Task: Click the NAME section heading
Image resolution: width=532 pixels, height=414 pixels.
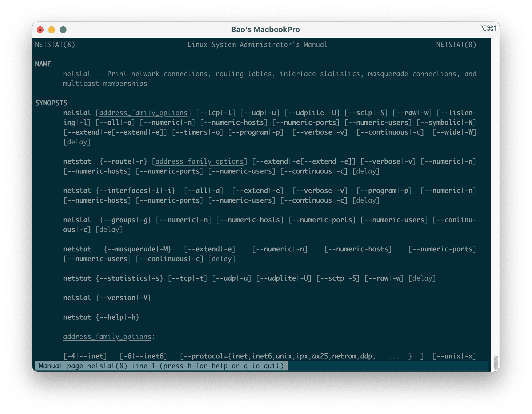Action: pyautogui.click(x=43, y=64)
